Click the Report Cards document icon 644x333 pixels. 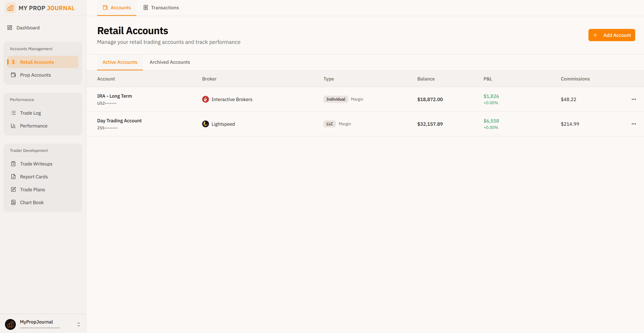(x=14, y=177)
